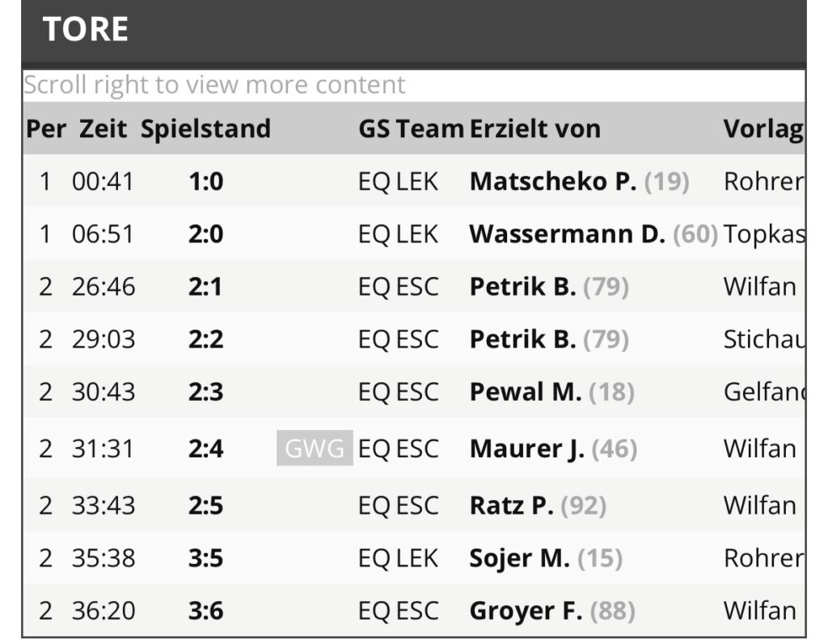
Task: Select the TORE section header
Action: pos(86,30)
